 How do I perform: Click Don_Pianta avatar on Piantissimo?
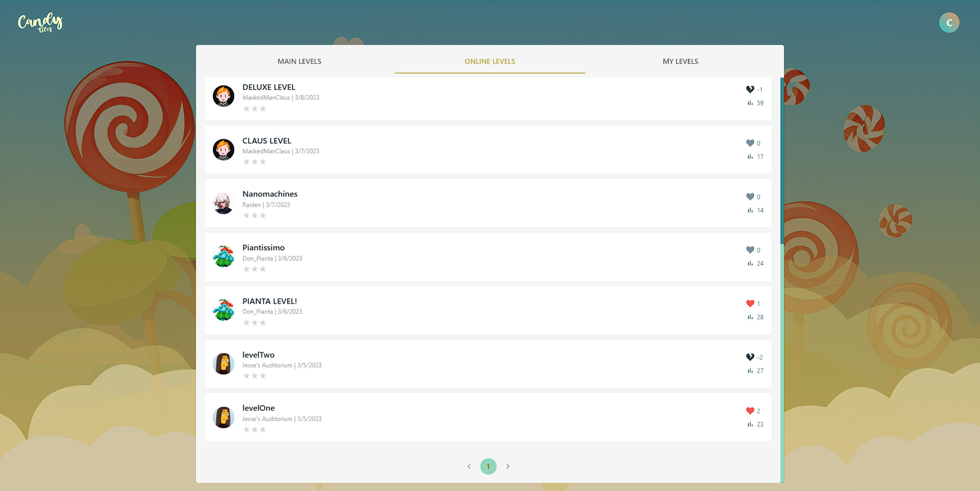pos(224,257)
